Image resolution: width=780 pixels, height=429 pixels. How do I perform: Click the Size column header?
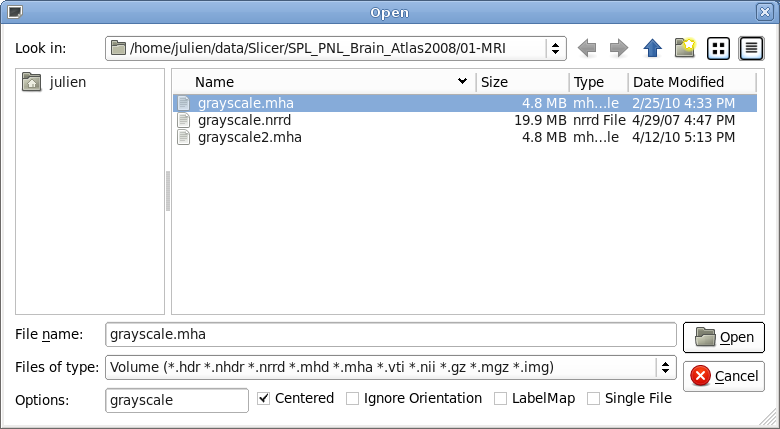[522, 82]
